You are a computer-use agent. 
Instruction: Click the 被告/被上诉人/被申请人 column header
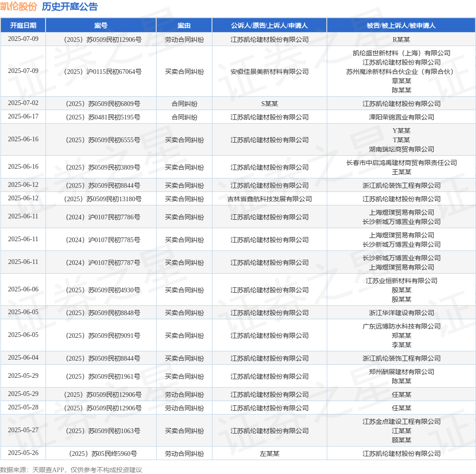tap(401, 26)
